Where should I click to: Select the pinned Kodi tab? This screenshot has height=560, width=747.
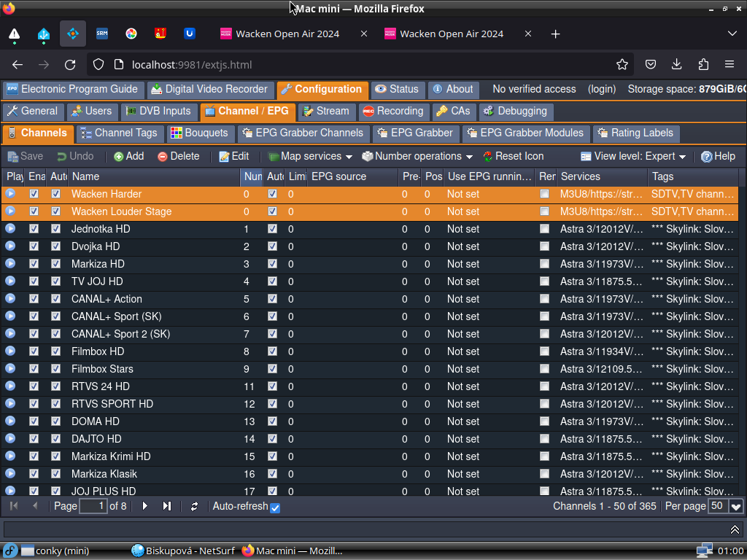73,34
